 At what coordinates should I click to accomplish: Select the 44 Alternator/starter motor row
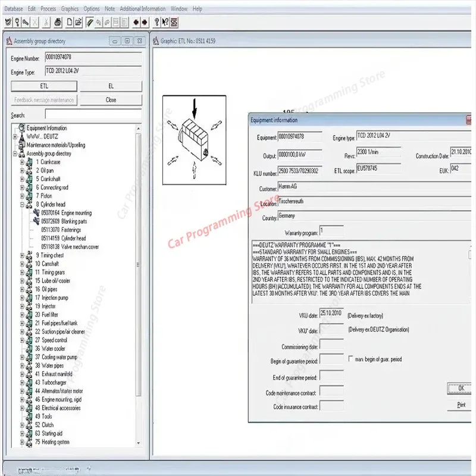click(59, 391)
